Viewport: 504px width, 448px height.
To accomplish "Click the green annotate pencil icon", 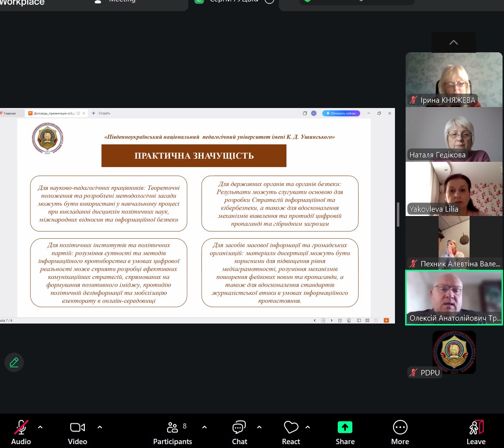I will click(14, 362).
